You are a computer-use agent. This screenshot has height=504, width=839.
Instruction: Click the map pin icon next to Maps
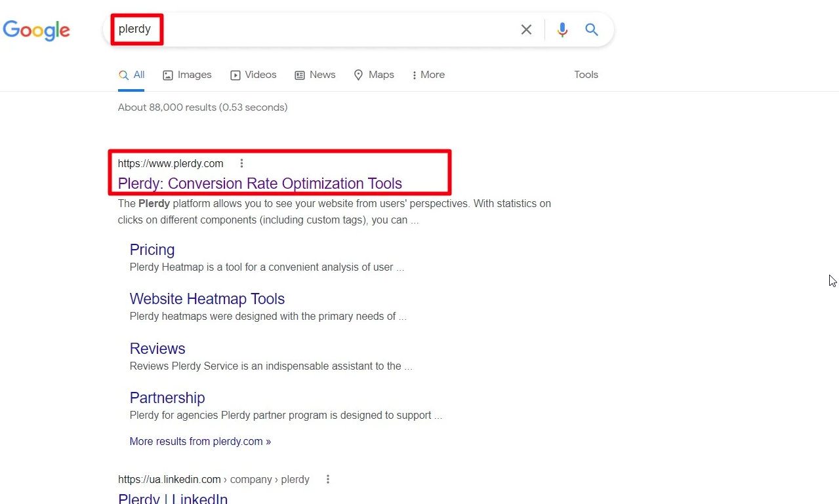[x=359, y=75]
